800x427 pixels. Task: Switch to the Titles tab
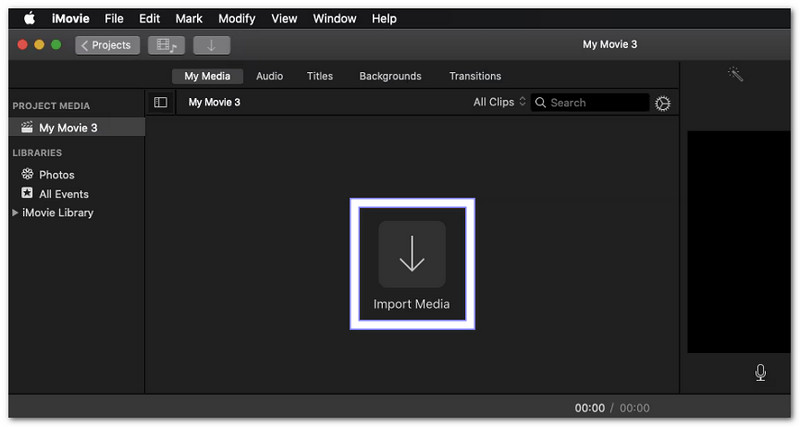pyautogui.click(x=320, y=76)
